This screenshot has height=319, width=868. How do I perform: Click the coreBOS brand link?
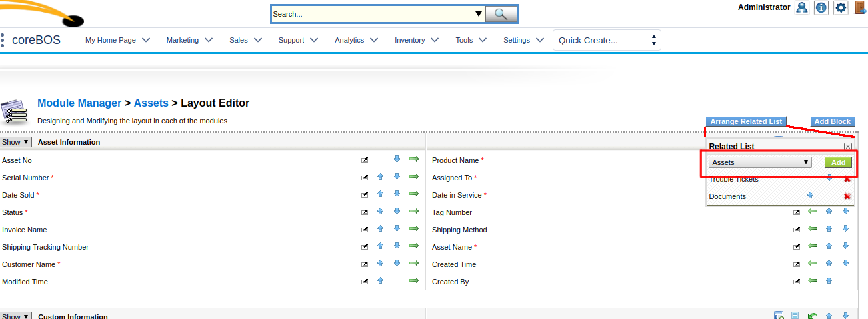coord(36,40)
